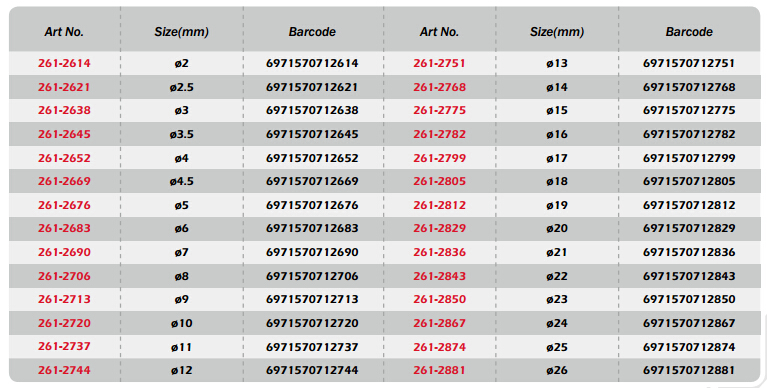767x388 pixels.
Task: Click barcode 6971570712799
Action: coord(689,158)
